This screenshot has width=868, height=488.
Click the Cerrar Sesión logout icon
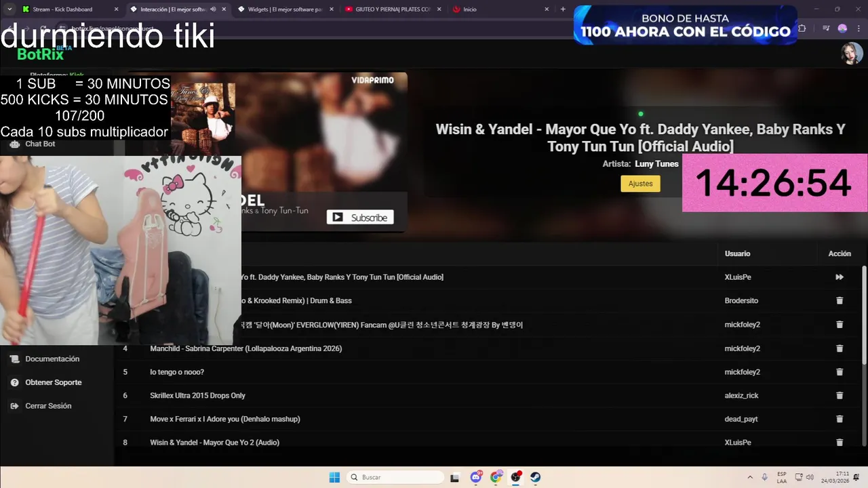point(14,406)
